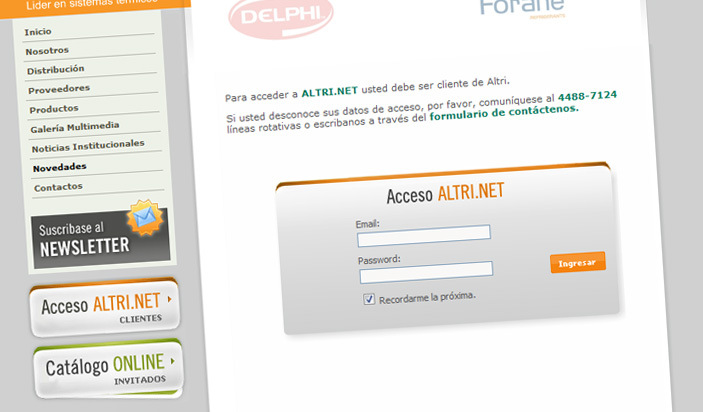The image size is (703, 412).
Task: Focus the Email input field
Action: [424, 236]
